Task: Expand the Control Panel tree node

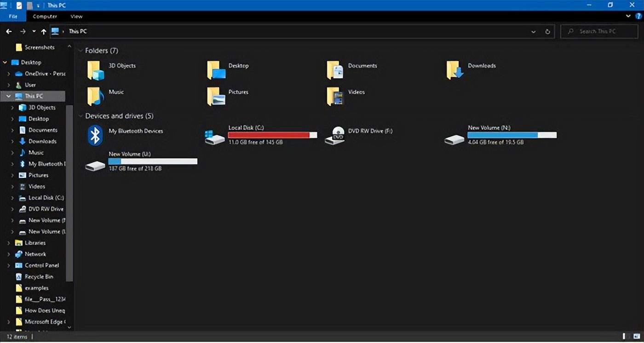Action: [9, 265]
